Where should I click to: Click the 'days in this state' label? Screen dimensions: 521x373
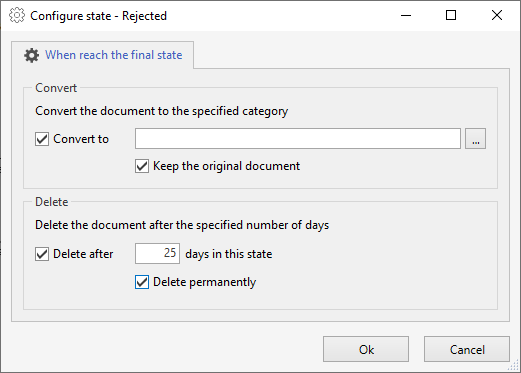point(229,254)
